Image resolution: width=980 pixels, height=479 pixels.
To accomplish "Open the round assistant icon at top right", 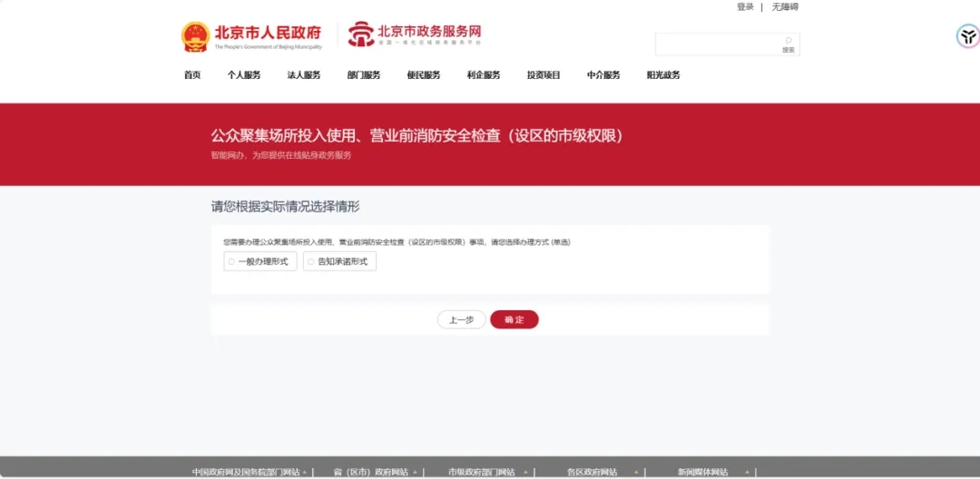I will pyautogui.click(x=967, y=36).
